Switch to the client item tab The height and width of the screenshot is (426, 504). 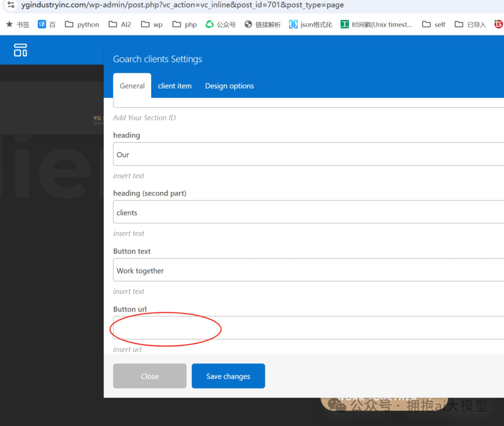[x=175, y=86]
